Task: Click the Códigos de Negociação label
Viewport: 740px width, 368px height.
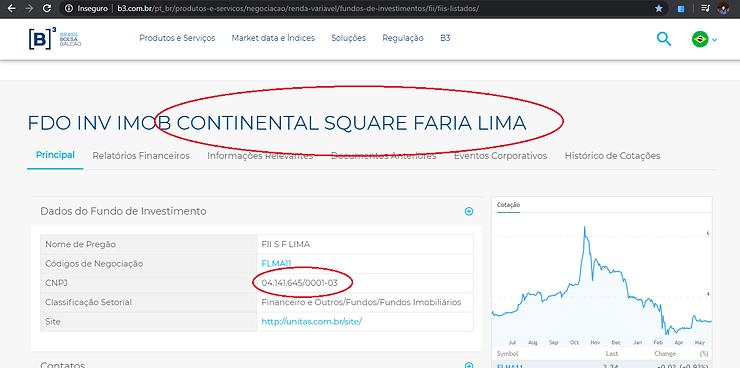Action: (94, 264)
